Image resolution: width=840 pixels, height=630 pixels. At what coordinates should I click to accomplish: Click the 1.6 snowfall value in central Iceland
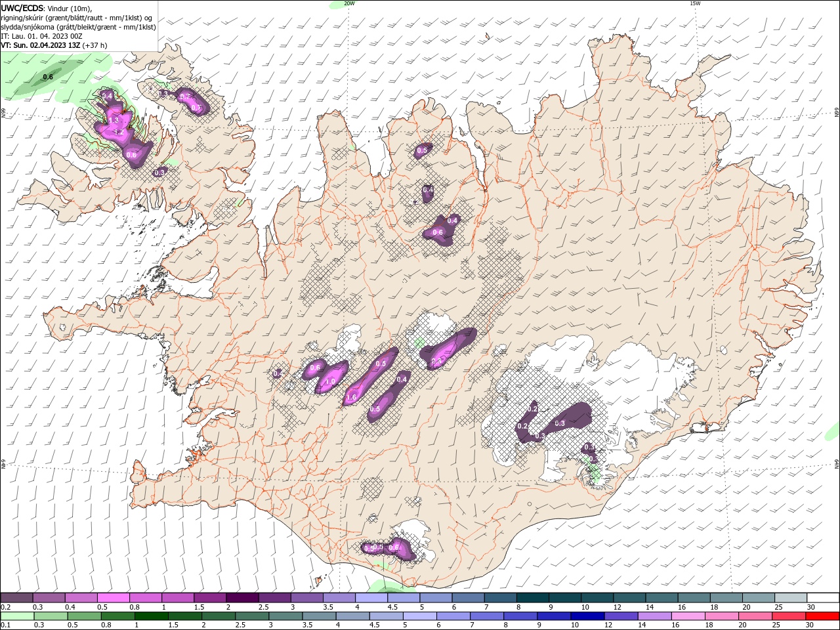351,397
